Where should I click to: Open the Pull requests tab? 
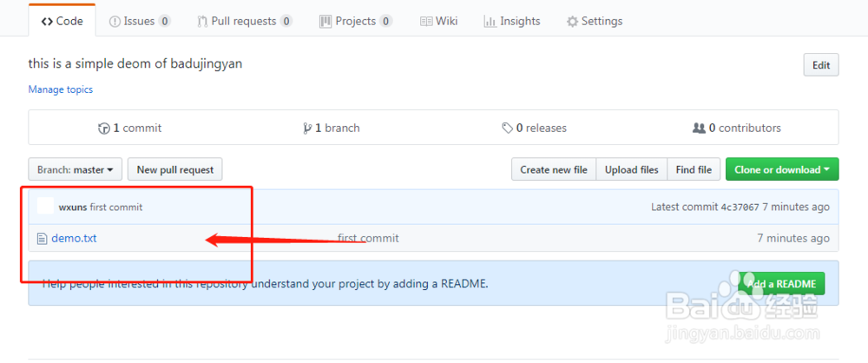point(244,21)
